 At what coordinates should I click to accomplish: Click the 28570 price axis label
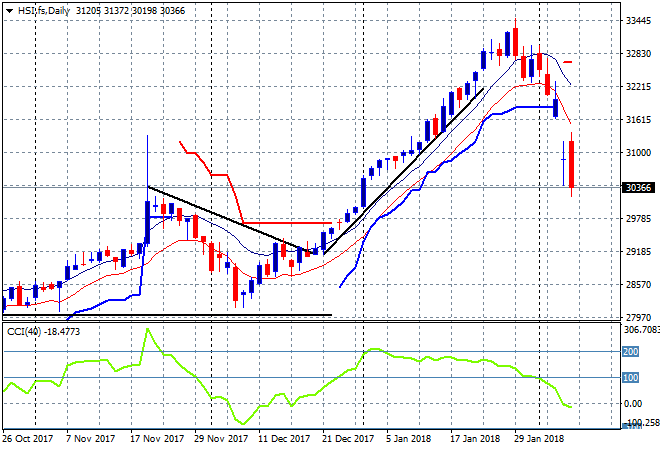tap(637, 285)
